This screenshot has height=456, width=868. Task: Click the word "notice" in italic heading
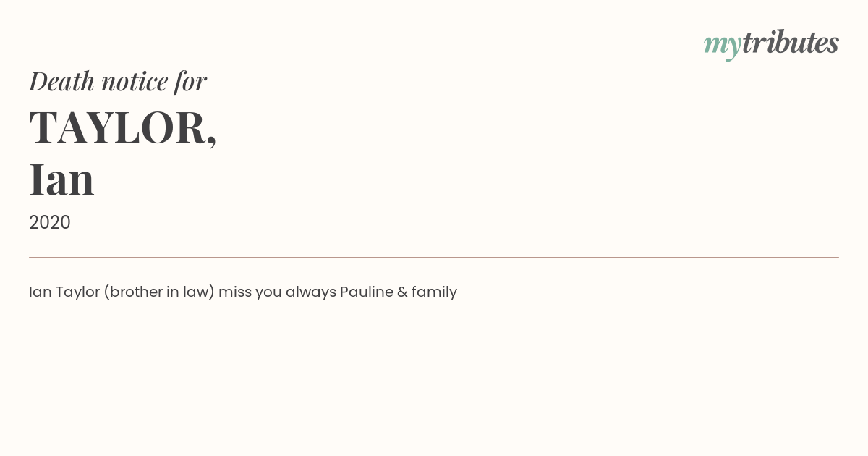[135, 83]
